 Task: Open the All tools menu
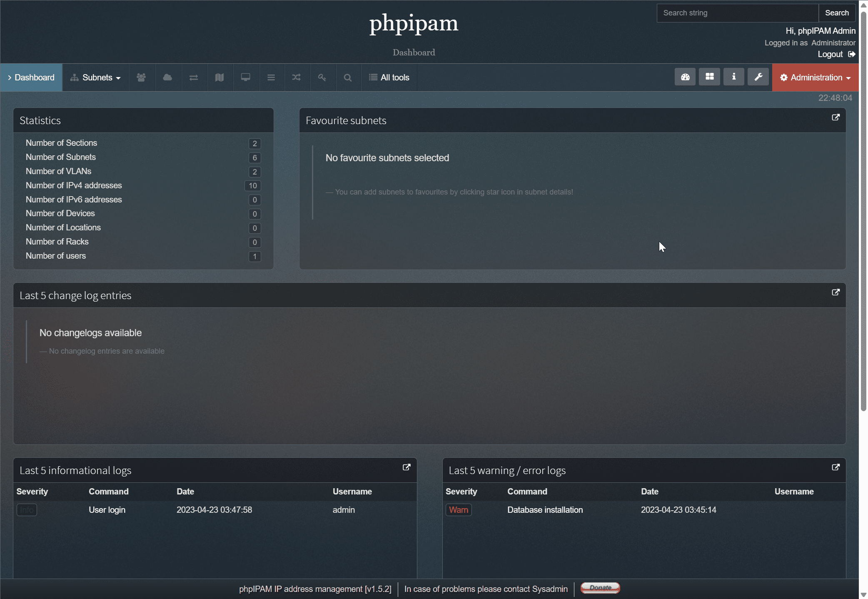tap(389, 77)
